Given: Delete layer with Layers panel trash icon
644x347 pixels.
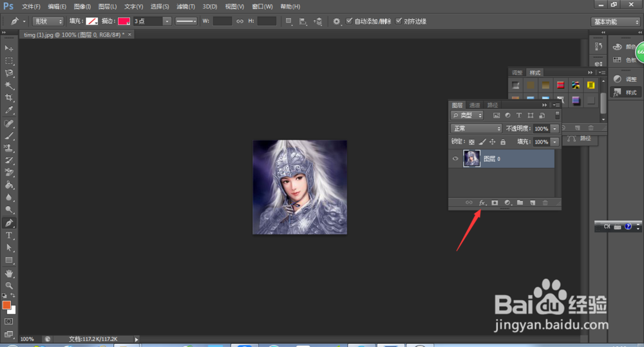Looking at the screenshot, I should (x=545, y=203).
